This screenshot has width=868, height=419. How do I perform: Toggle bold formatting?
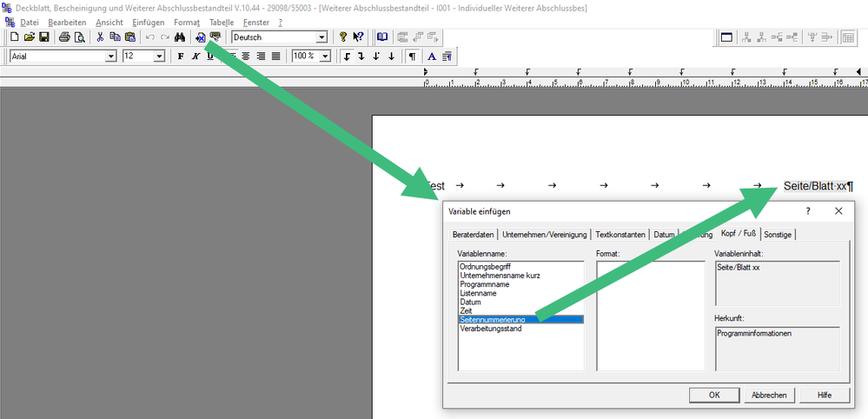181,57
